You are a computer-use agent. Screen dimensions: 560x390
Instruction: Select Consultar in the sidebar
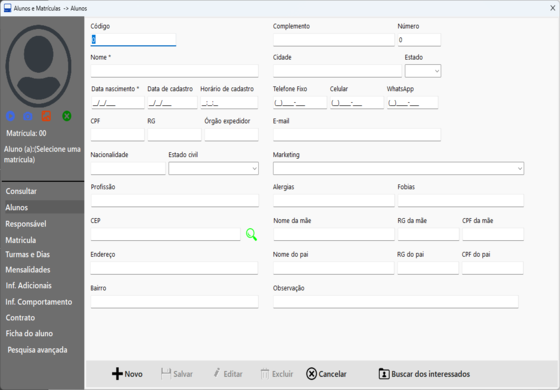click(21, 191)
